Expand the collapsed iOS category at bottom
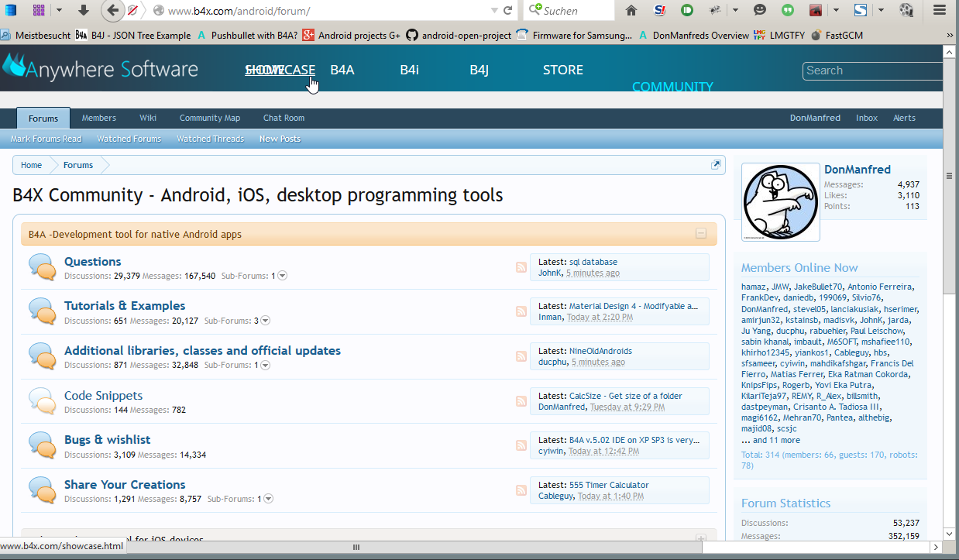959x560 pixels. (x=700, y=538)
